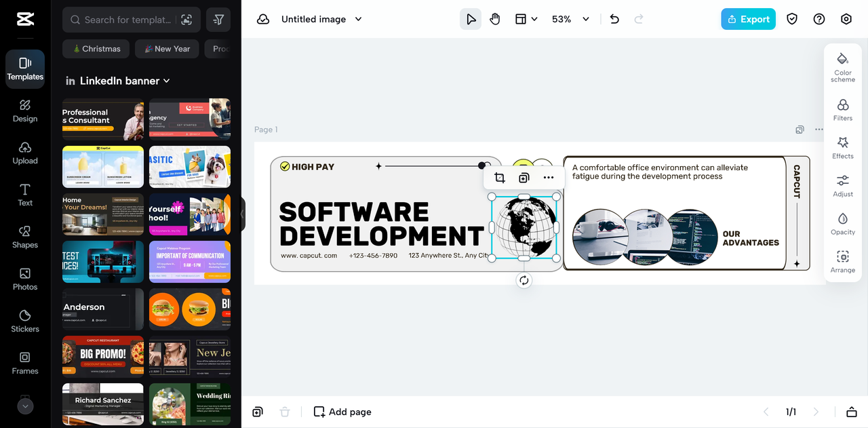Go to next page arrow
This screenshot has width=868, height=428.
tap(816, 412)
